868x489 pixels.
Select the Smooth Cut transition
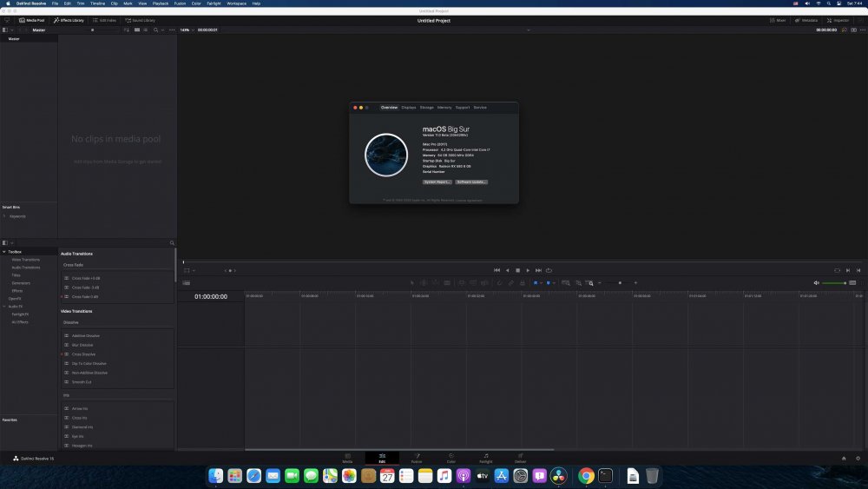tap(82, 382)
